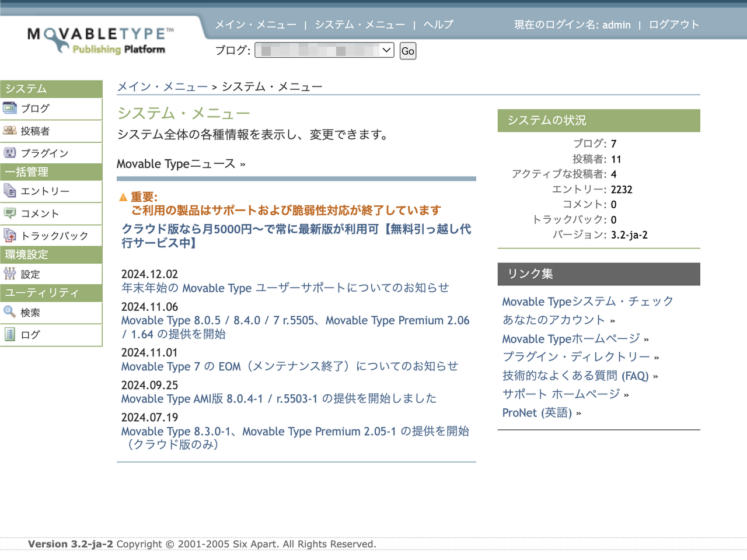Open ヘルプ in top navigation
This screenshot has height=560, width=747.
(x=438, y=24)
